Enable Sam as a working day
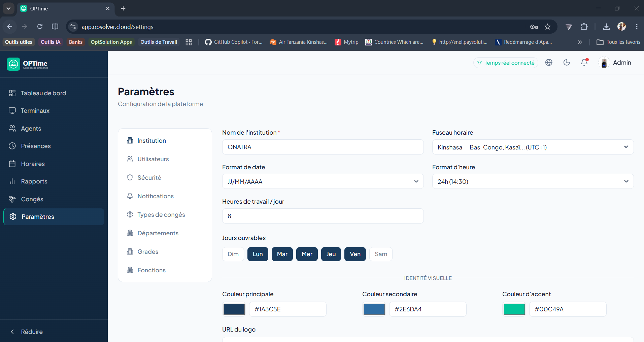 coord(381,254)
